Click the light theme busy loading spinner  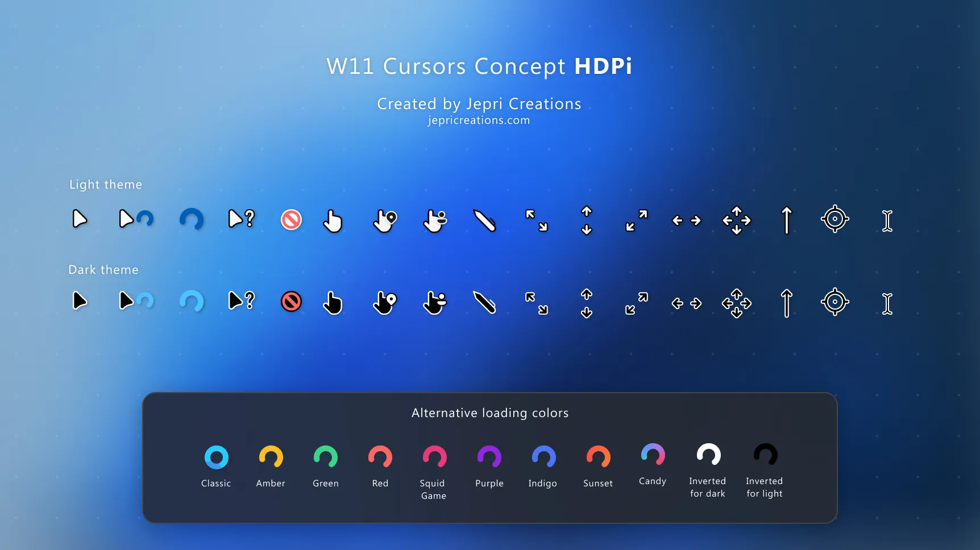pos(192,219)
